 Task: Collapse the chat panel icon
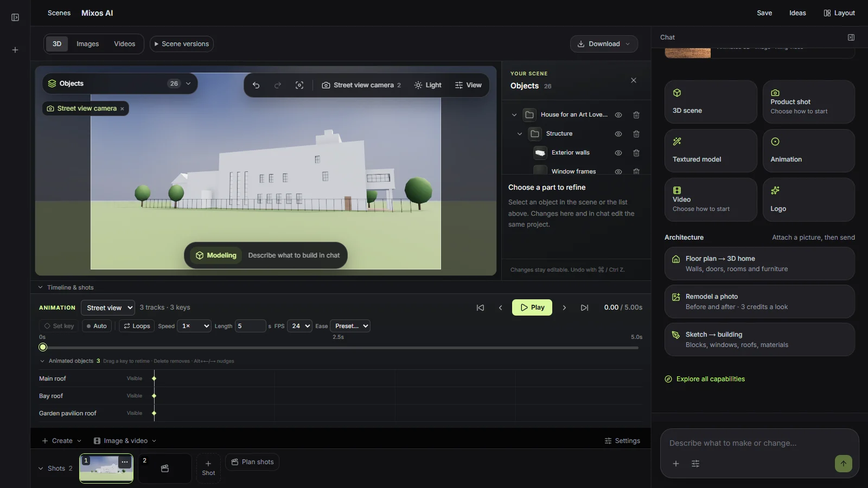point(851,37)
